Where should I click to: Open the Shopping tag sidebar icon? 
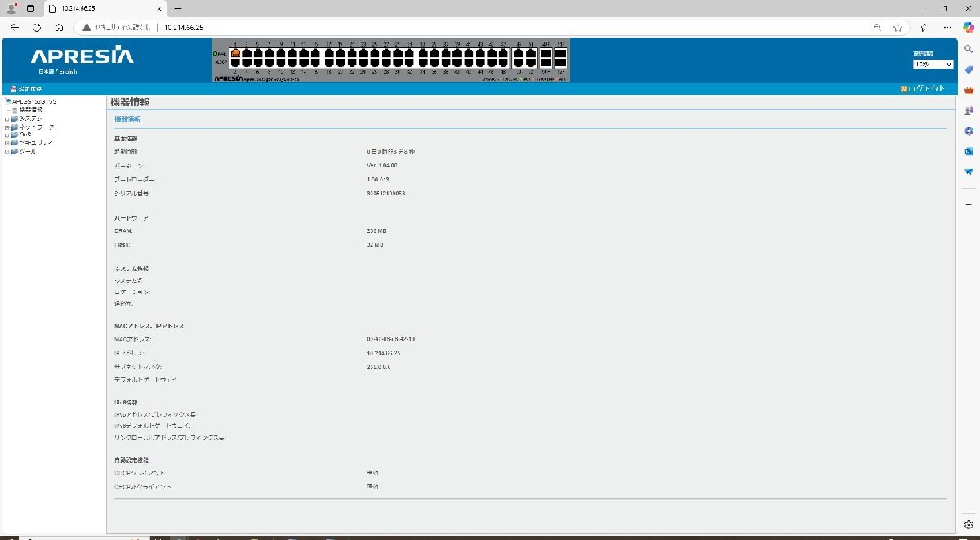coord(969,69)
